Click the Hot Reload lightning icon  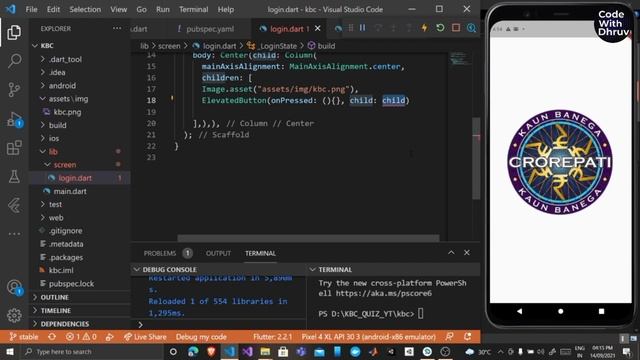click(x=424, y=28)
